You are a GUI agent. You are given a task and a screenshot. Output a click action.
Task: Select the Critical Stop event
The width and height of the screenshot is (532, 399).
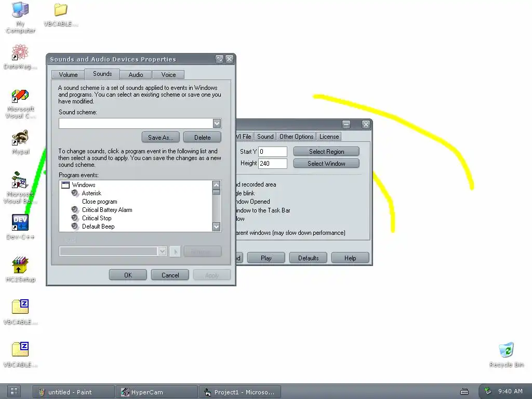96,218
